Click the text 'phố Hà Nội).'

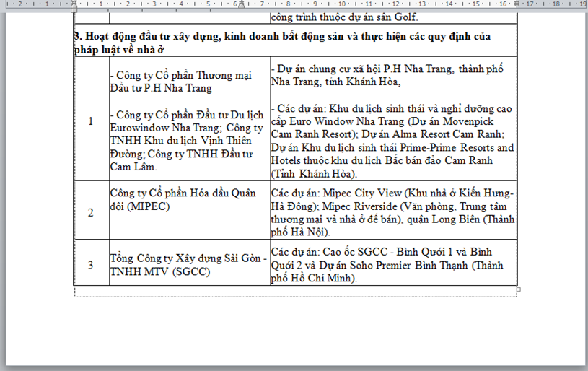pos(300,232)
